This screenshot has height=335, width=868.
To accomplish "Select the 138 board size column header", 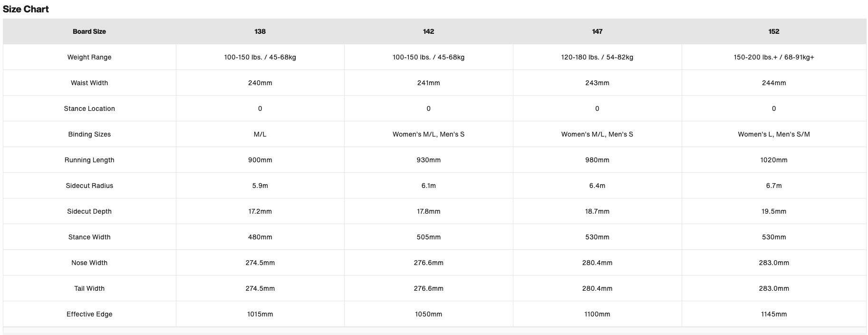I will 260,31.
